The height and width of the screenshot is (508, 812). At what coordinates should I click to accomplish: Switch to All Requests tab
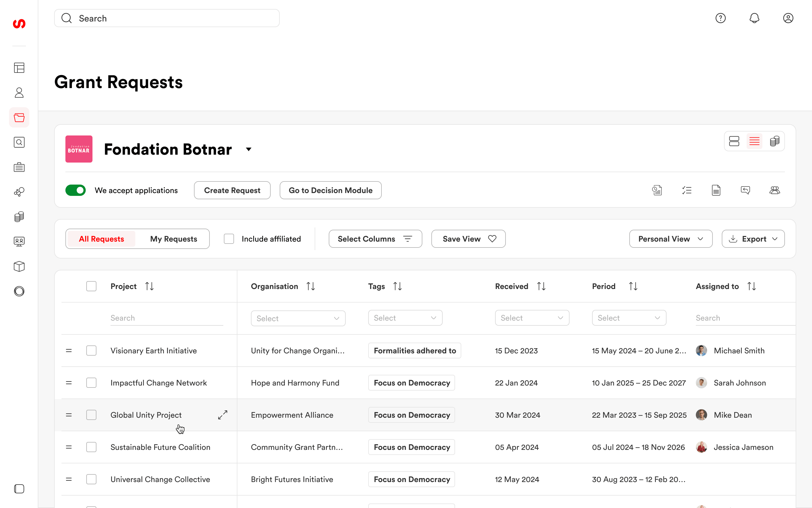point(101,239)
